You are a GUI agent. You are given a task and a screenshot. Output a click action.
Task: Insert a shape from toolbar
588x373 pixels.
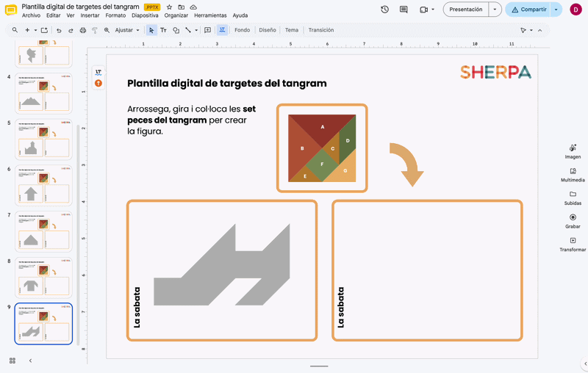176,30
